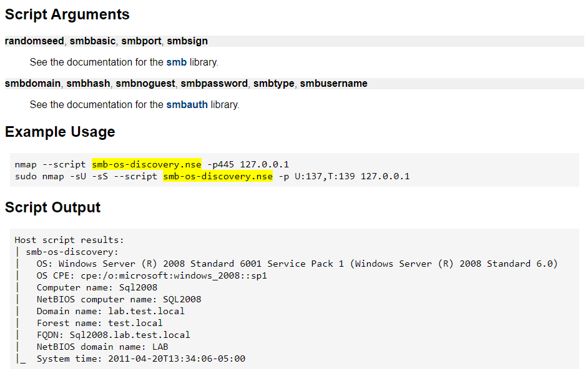The image size is (588, 376).
Task: Click the smbsign argument name
Action: pyautogui.click(x=187, y=41)
